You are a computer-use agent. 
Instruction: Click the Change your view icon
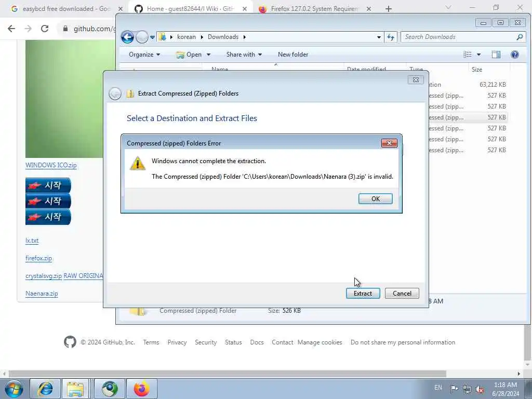[x=467, y=55]
